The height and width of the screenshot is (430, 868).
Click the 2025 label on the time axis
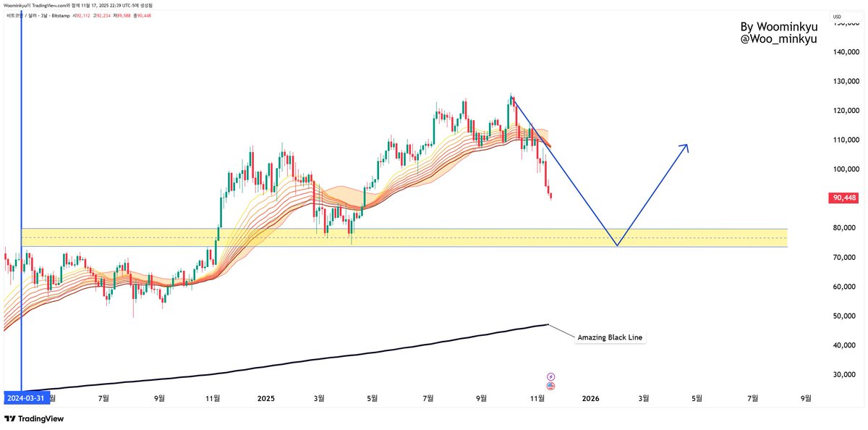(265, 398)
